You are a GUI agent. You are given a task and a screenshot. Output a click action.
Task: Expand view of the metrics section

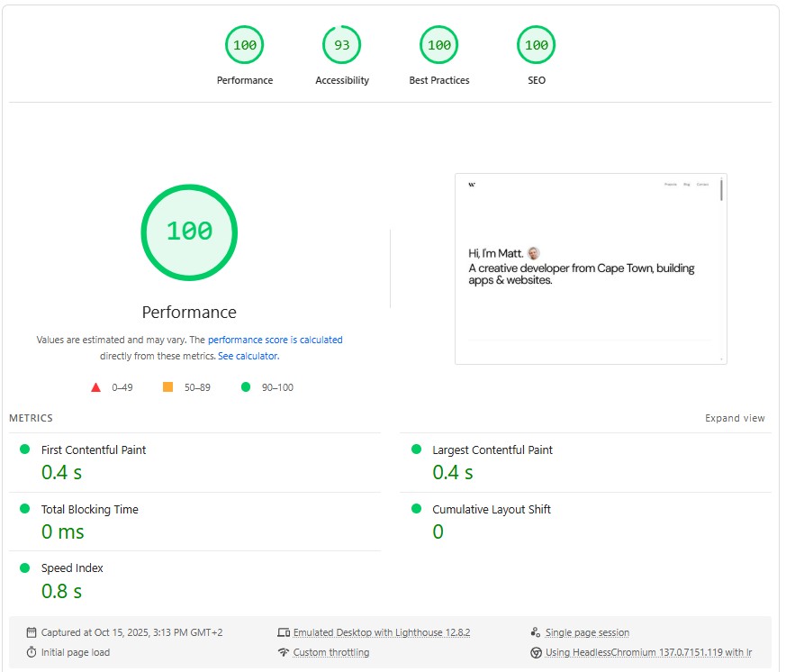point(735,418)
